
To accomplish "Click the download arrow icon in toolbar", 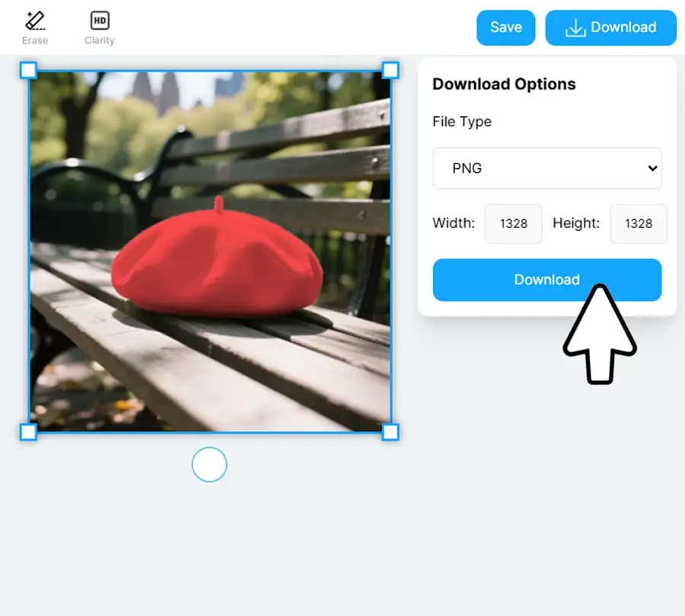I will pyautogui.click(x=575, y=28).
